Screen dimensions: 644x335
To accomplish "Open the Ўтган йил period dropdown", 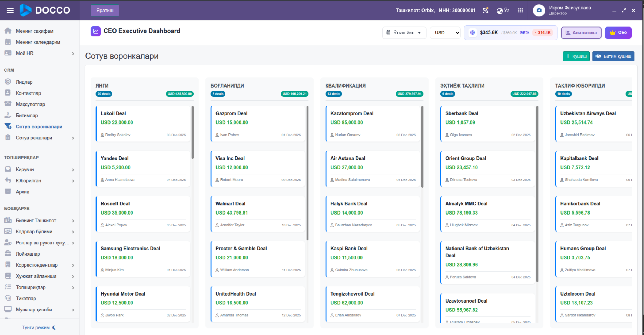I will point(404,32).
